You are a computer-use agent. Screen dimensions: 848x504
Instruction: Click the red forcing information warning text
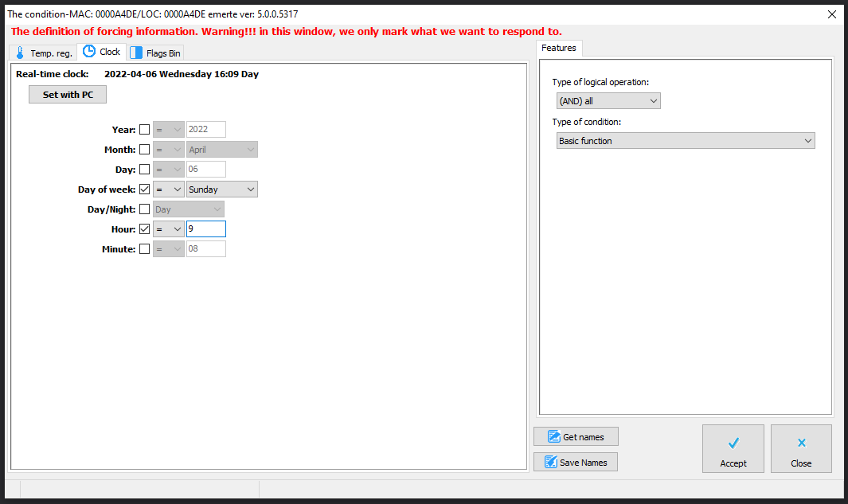tap(286, 31)
